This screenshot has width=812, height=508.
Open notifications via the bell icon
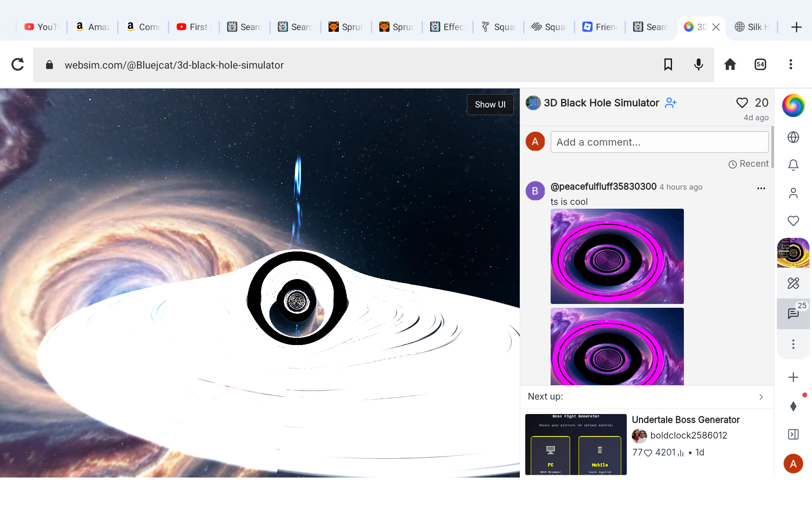[x=793, y=165]
